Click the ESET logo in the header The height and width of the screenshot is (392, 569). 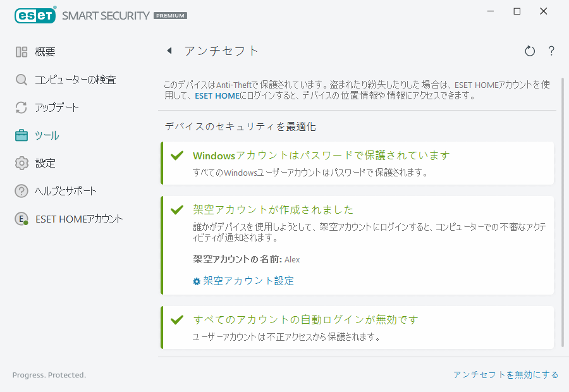pyautogui.click(x=35, y=15)
